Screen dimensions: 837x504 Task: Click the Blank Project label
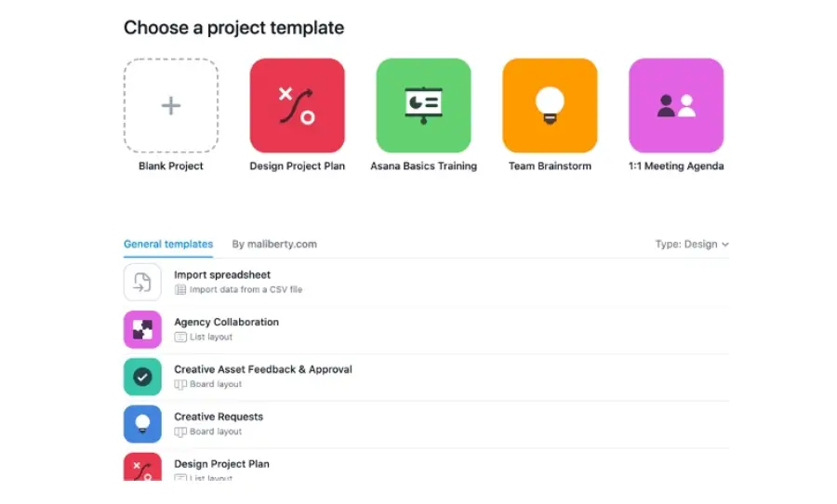(x=171, y=166)
